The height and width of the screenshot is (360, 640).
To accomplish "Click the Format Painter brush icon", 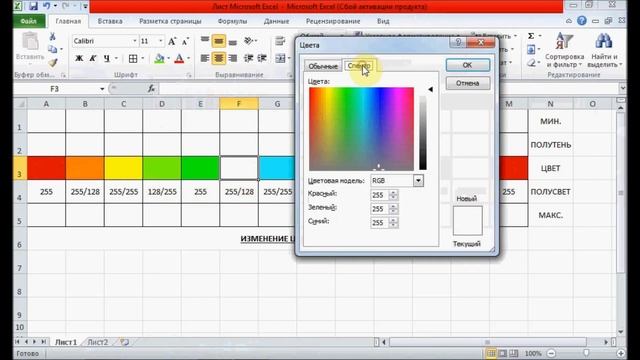I will 53,62.
